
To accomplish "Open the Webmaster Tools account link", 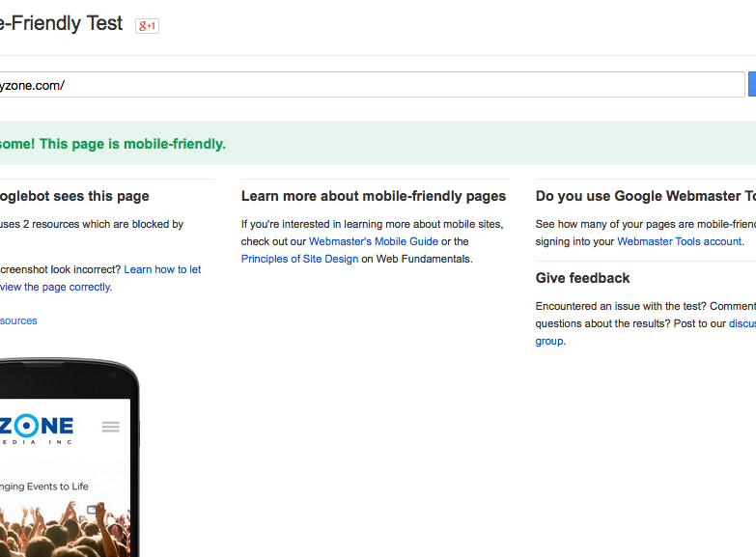I will click(680, 241).
